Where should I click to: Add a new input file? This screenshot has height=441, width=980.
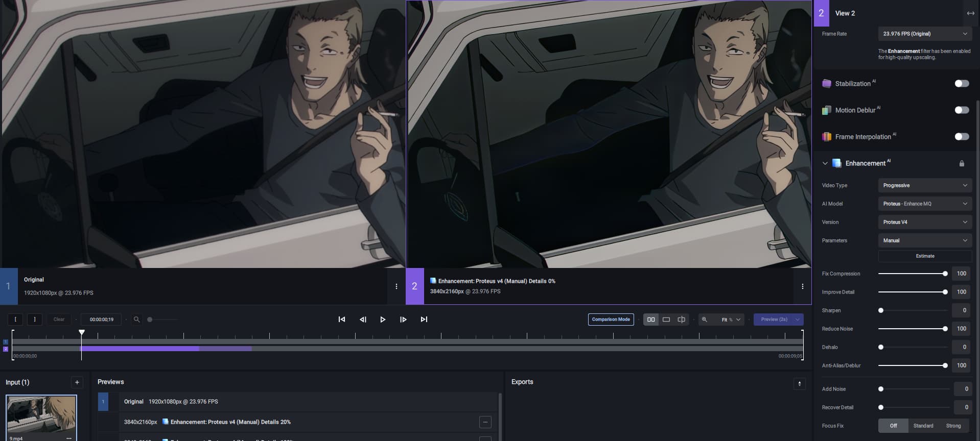click(x=77, y=382)
